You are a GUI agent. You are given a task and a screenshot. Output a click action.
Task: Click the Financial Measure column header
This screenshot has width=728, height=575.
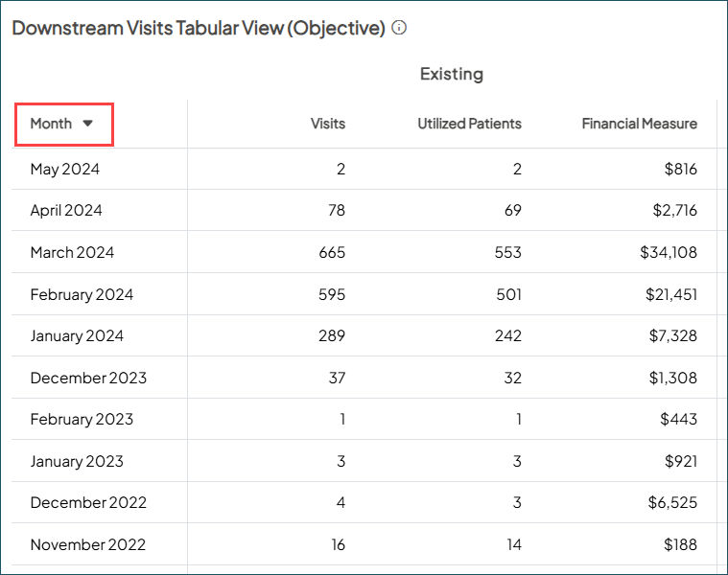pos(639,124)
